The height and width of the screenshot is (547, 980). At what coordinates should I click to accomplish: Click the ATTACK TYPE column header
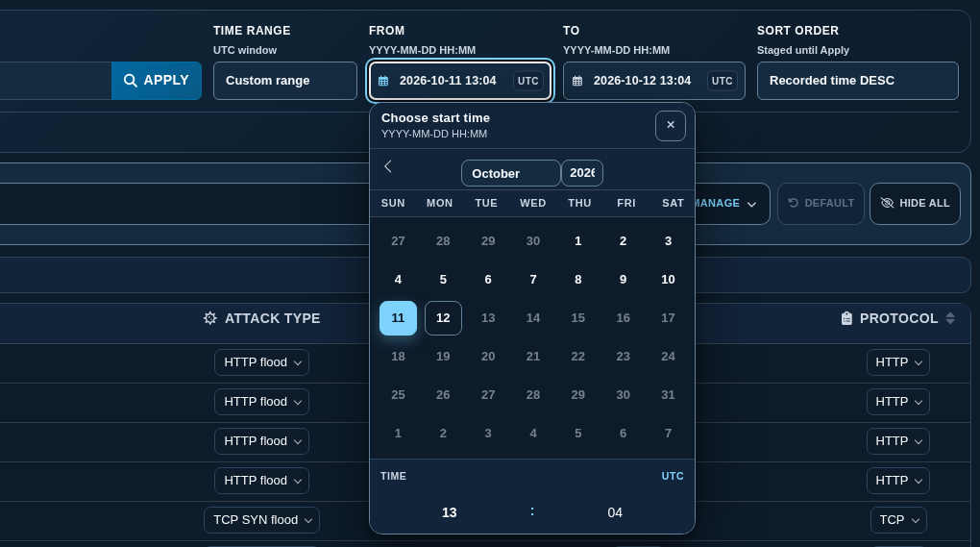262,318
